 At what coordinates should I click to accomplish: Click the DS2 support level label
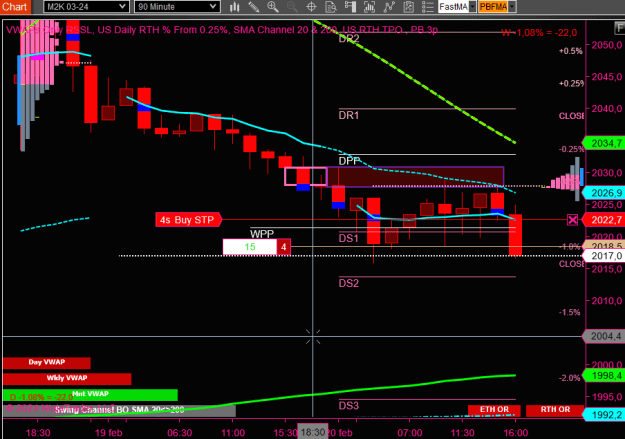(x=349, y=283)
